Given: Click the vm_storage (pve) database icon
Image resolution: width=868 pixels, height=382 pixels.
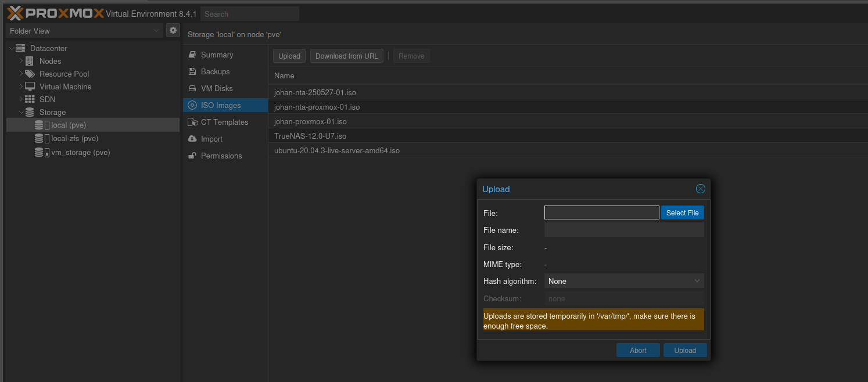Looking at the screenshot, I should tap(39, 153).
